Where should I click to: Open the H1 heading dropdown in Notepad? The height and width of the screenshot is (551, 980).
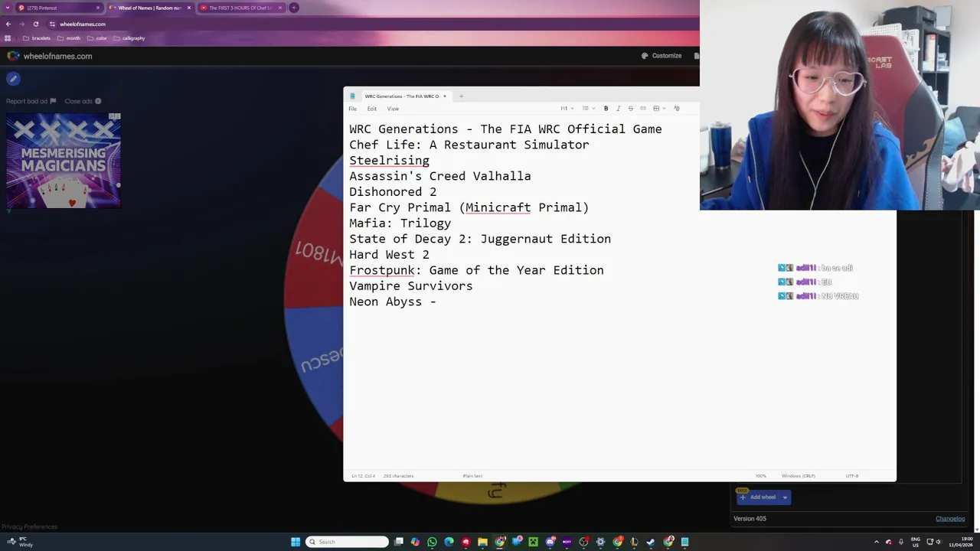click(567, 109)
